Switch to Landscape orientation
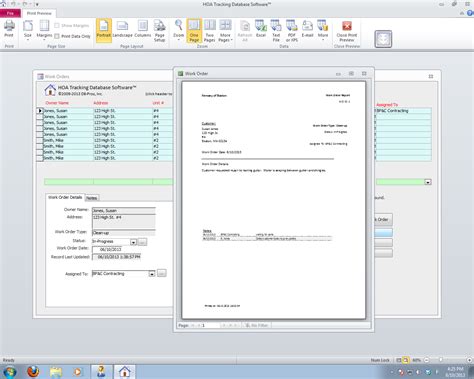This screenshot has width=474, height=379. click(x=122, y=29)
